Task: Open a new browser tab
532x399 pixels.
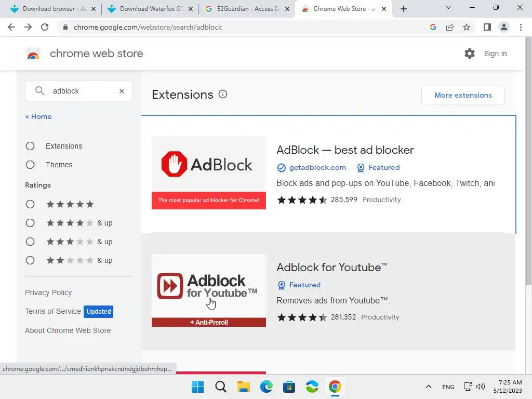Action: 403,9
